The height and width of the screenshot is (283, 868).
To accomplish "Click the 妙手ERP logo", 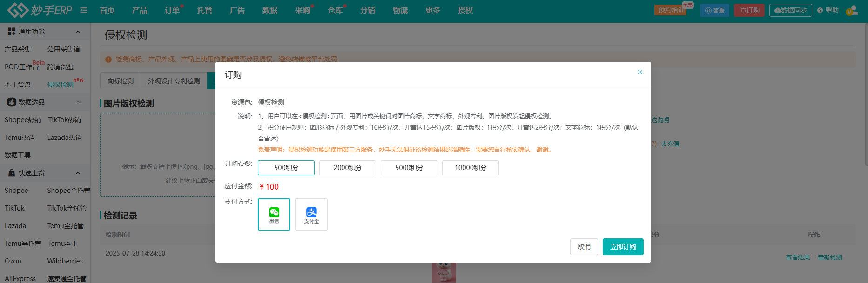I will tap(40, 10).
